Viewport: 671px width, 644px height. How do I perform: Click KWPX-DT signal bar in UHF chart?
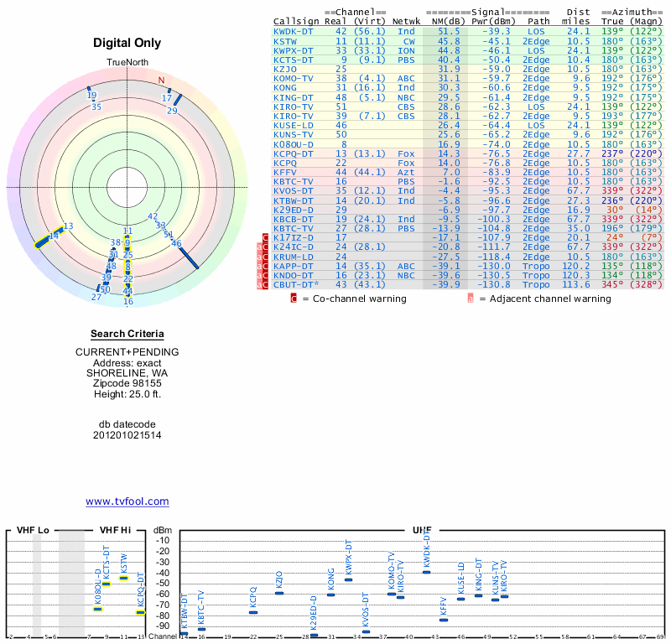[349, 579]
